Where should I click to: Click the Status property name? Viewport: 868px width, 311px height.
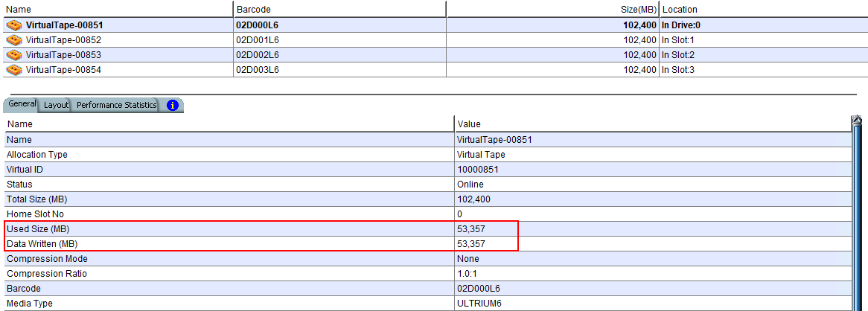point(19,185)
